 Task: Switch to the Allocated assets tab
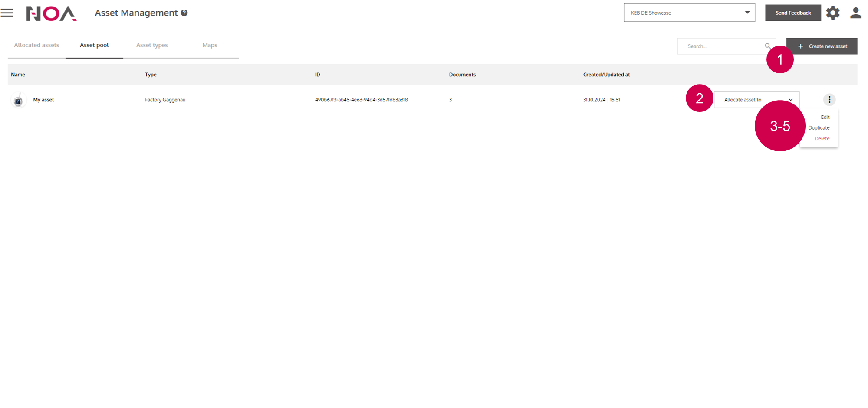[x=36, y=45]
